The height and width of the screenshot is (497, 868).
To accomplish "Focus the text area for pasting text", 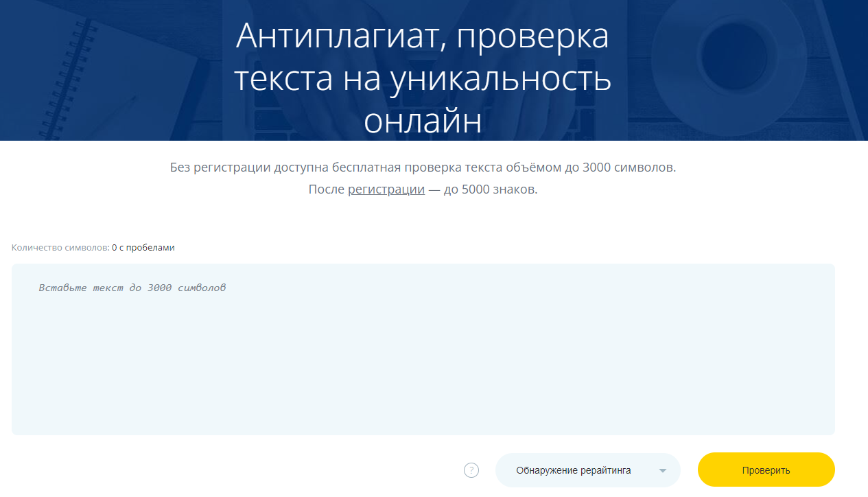I will [x=423, y=357].
